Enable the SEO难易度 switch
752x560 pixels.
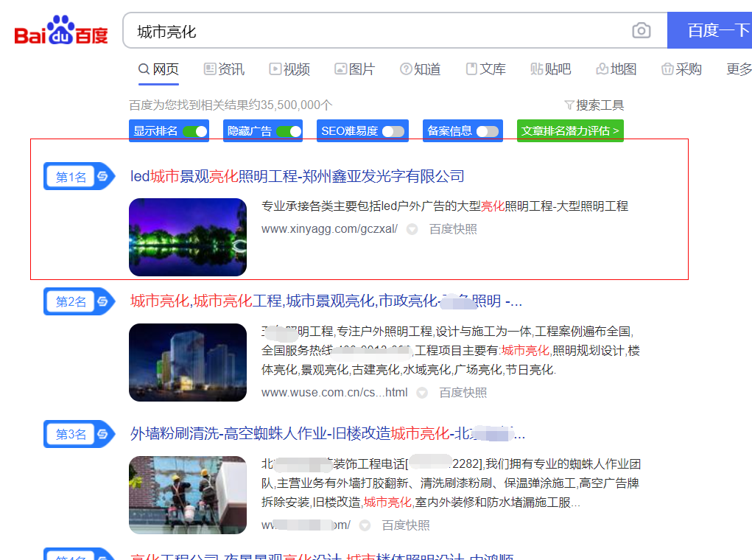point(393,131)
